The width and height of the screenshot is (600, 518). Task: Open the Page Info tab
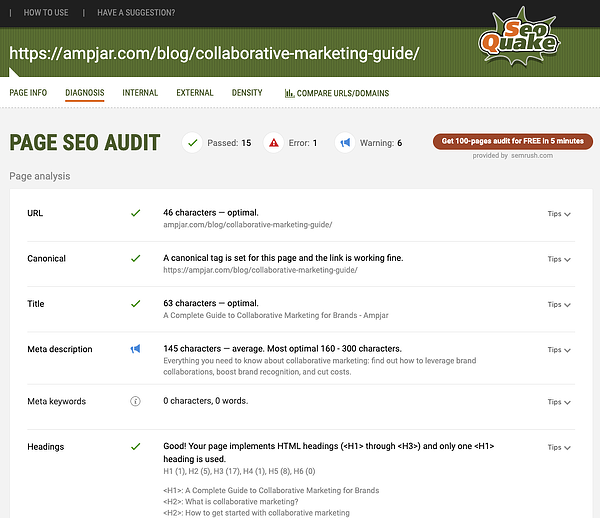click(28, 93)
